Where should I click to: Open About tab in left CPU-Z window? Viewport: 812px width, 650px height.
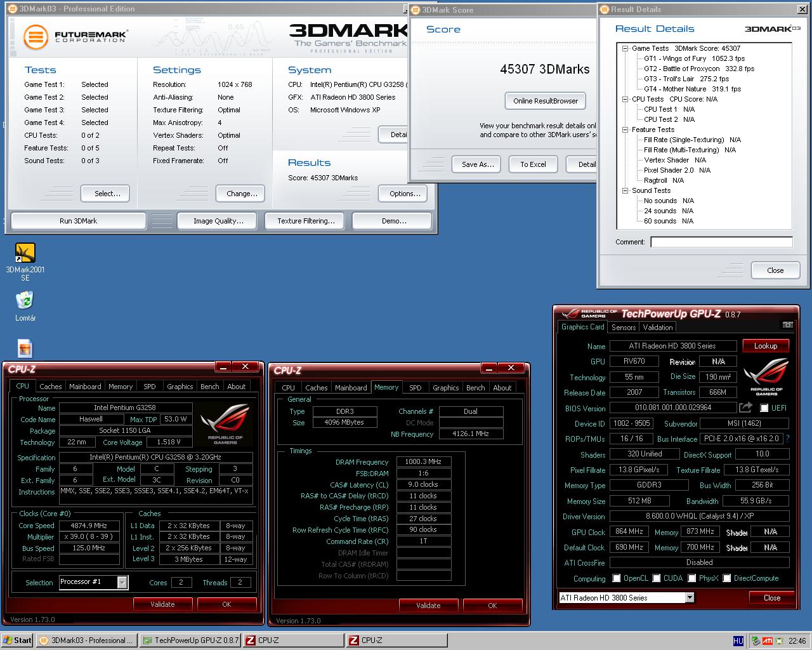[236, 387]
